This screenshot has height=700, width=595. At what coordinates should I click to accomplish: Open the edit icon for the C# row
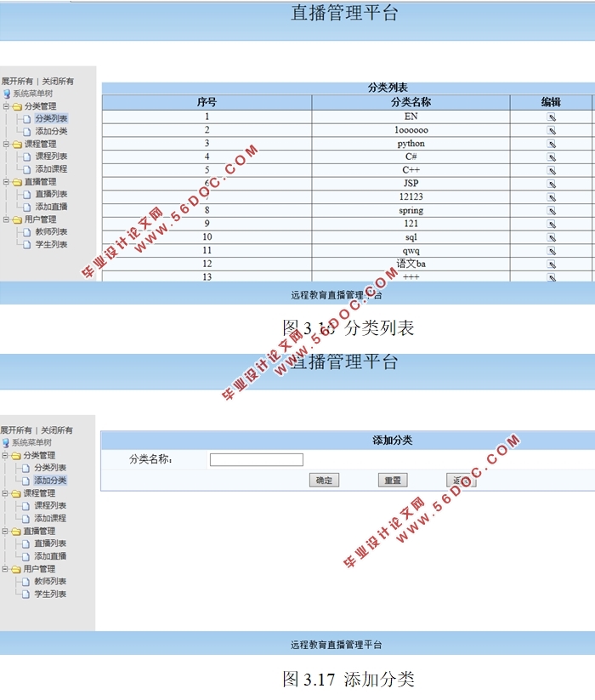click(x=551, y=157)
